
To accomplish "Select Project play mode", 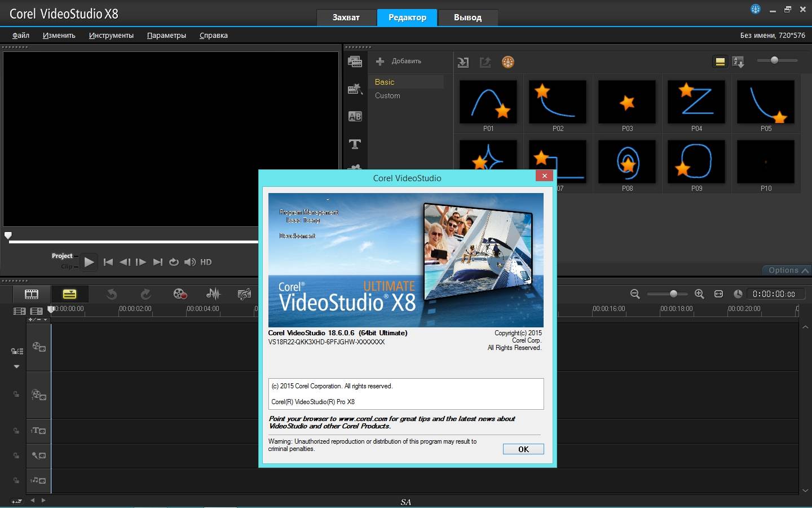I will 62,256.
